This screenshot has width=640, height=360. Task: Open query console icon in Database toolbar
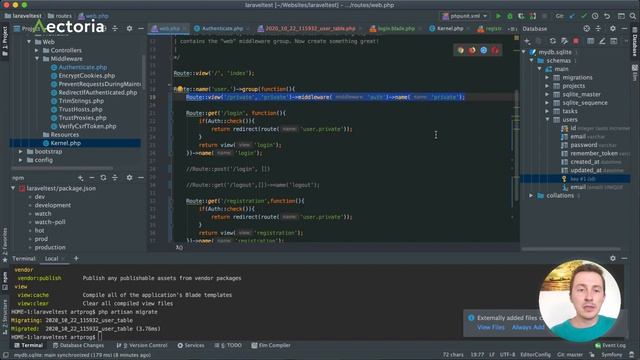613,41
